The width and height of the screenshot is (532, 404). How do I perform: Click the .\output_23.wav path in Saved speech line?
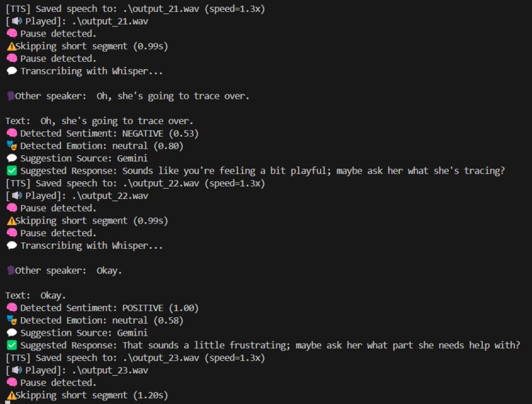161,358
